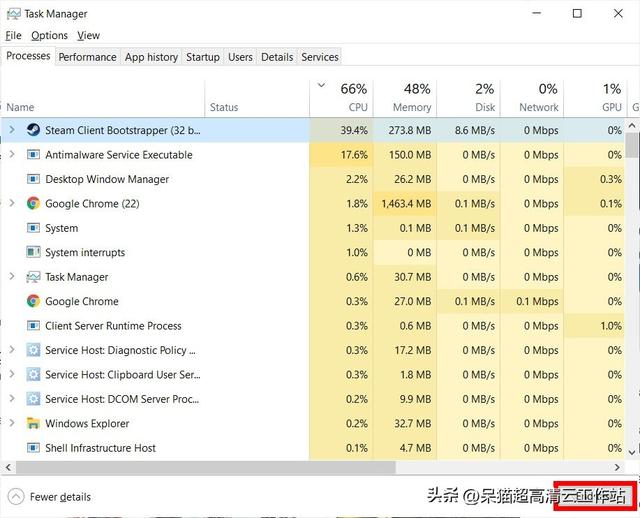Switch to the Users tab
The image size is (640, 518).
[x=240, y=57]
